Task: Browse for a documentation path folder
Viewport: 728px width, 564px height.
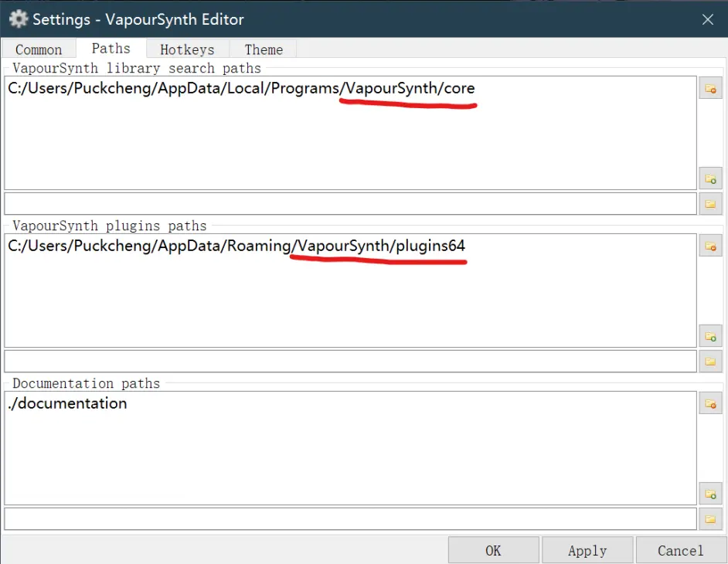Action: (710, 519)
